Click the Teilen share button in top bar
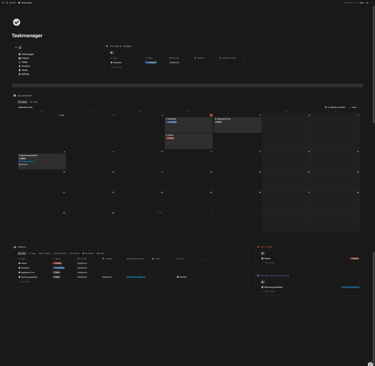Screen dimensions: 375x366 [361, 3]
